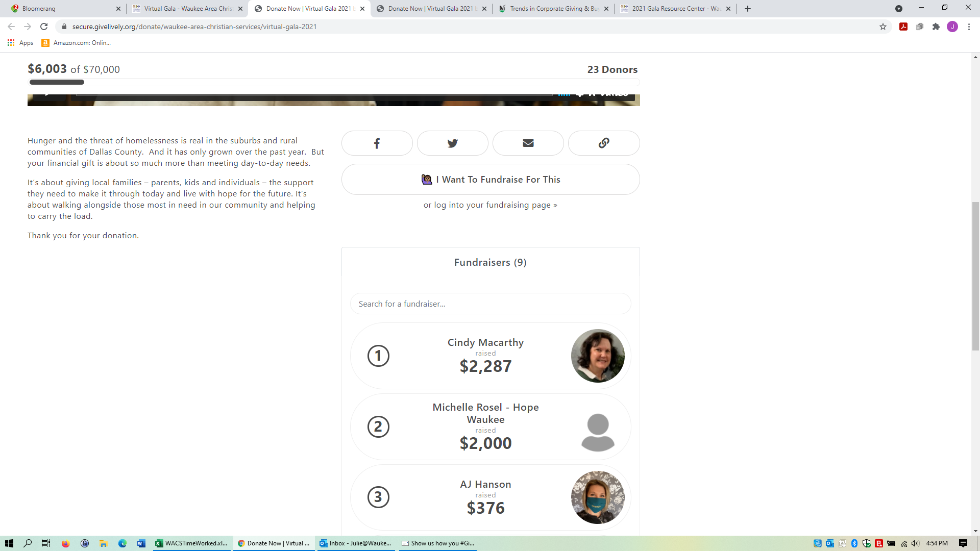Open the Adobe Acrobat extension
Viewport: 980px width, 551px height.
pyautogui.click(x=903, y=27)
